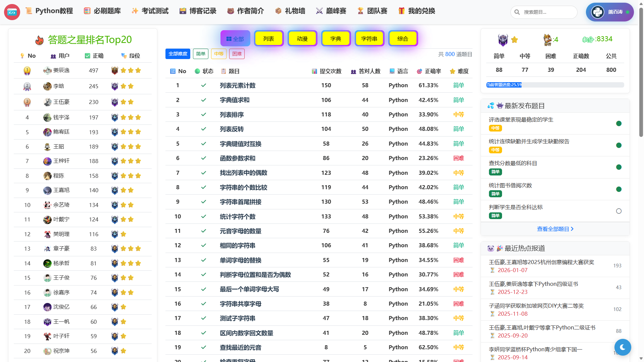The width and height of the screenshot is (644, 362).
Task: Sort by 提交次数 column header
Action: pos(330,71)
